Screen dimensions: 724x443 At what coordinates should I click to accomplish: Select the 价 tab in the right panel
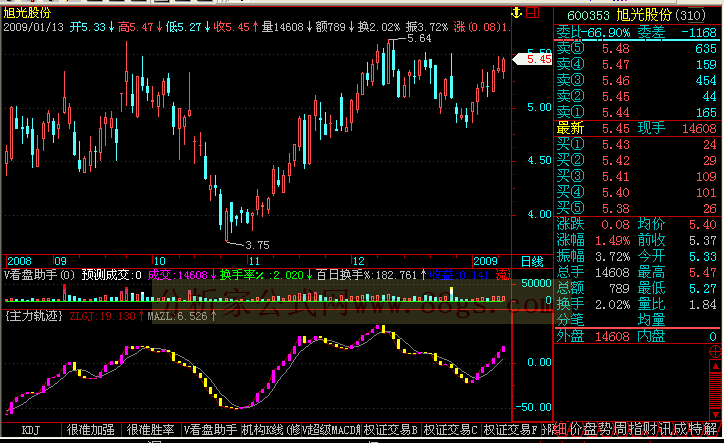576,429
